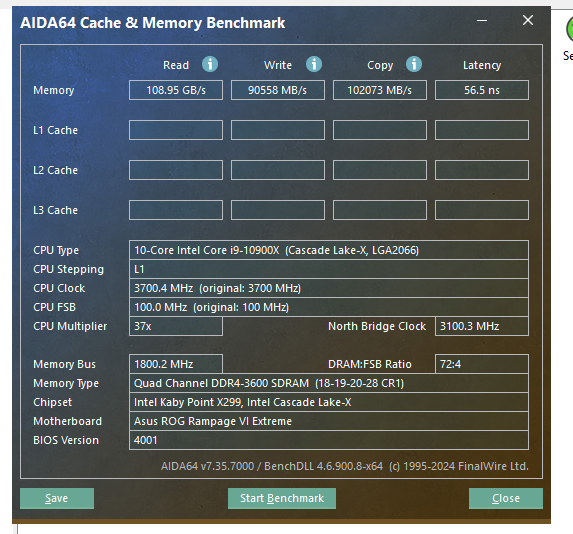Click the green icon at right edge
This screenshot has height=534, width=573.
point(569,30)
